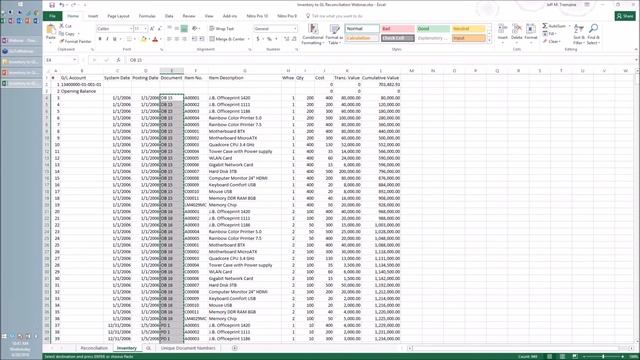The width and height of the screenshot is (640, 360).
Task: Click the decrease indent icon
Action: click(x=194, y=39)
